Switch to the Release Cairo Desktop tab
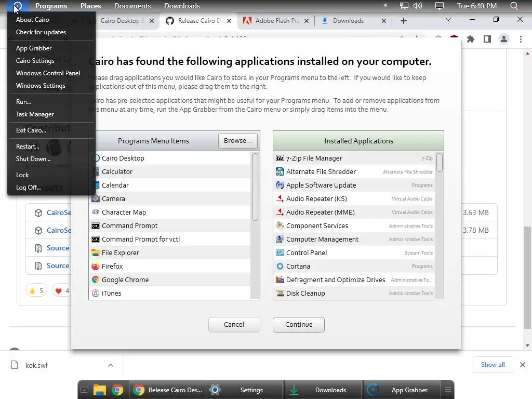This screenshot has width=532, height=399. (199, 21)
